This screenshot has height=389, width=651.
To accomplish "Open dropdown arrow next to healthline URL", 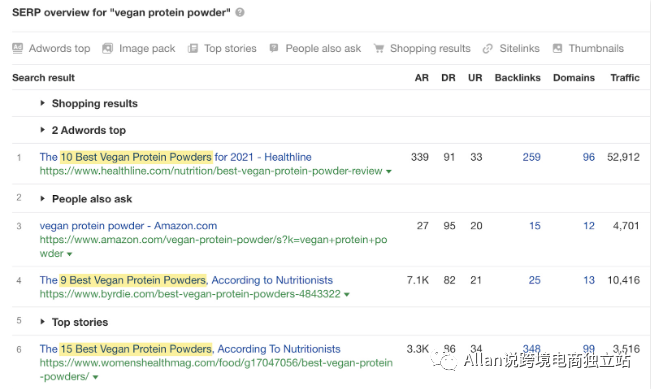I will point(389,171).
